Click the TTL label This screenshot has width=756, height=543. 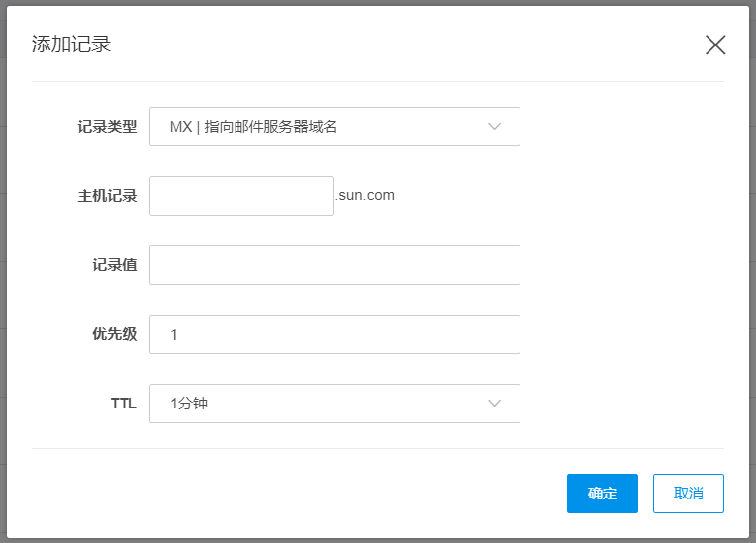coord(123,404)
